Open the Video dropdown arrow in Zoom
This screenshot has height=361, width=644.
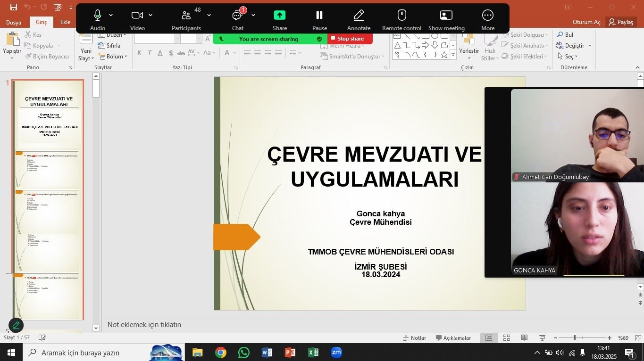(x=150, y=15)
